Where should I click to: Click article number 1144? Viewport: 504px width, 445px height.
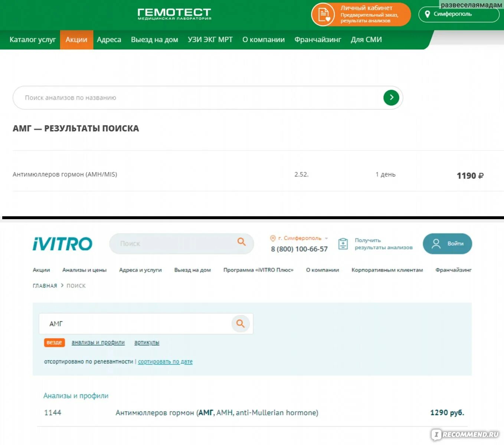click(x=53, y=412)
